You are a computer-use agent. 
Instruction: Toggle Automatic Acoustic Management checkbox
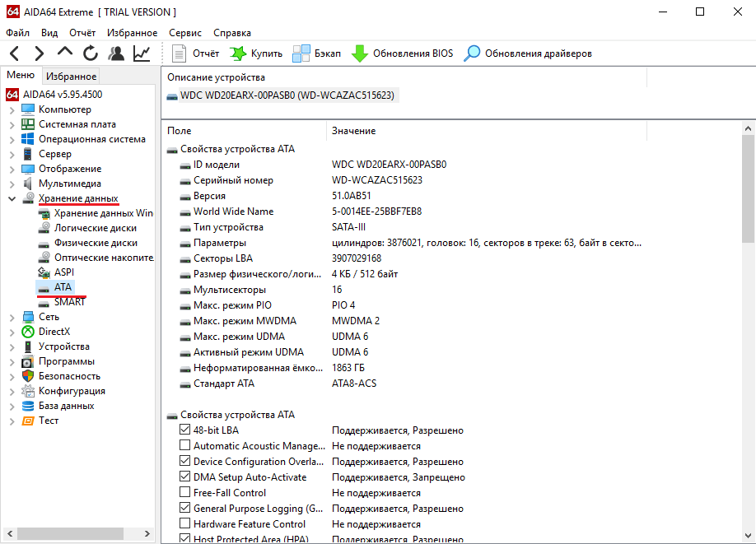[184, 446]
